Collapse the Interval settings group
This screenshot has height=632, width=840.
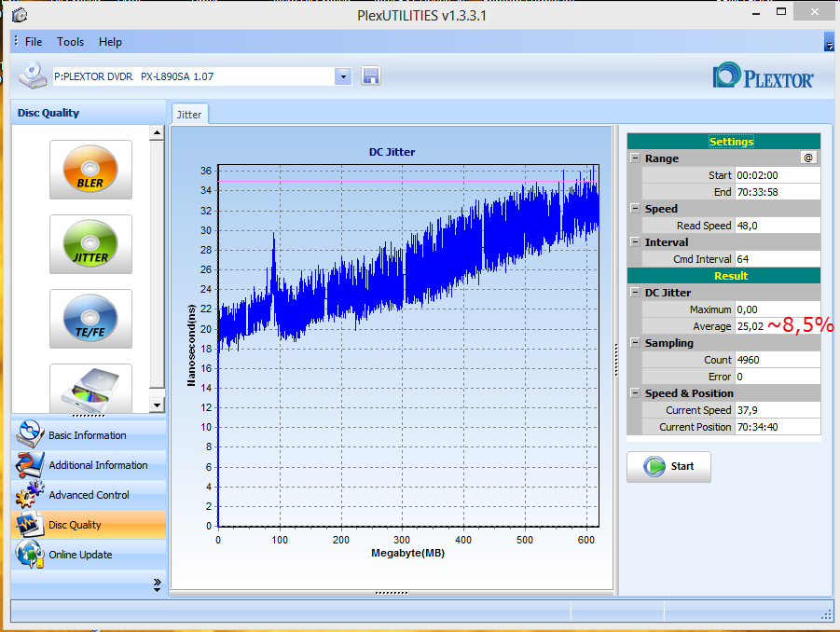(635, 242)
